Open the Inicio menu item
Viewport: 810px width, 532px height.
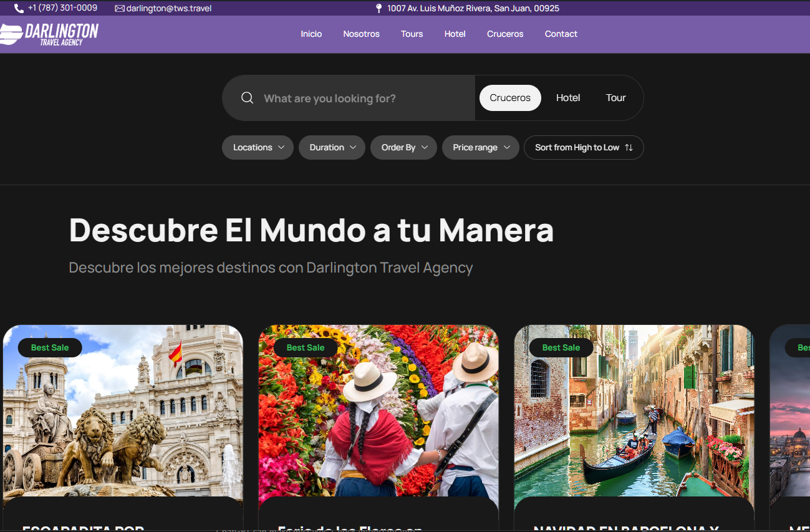[311, 34]
